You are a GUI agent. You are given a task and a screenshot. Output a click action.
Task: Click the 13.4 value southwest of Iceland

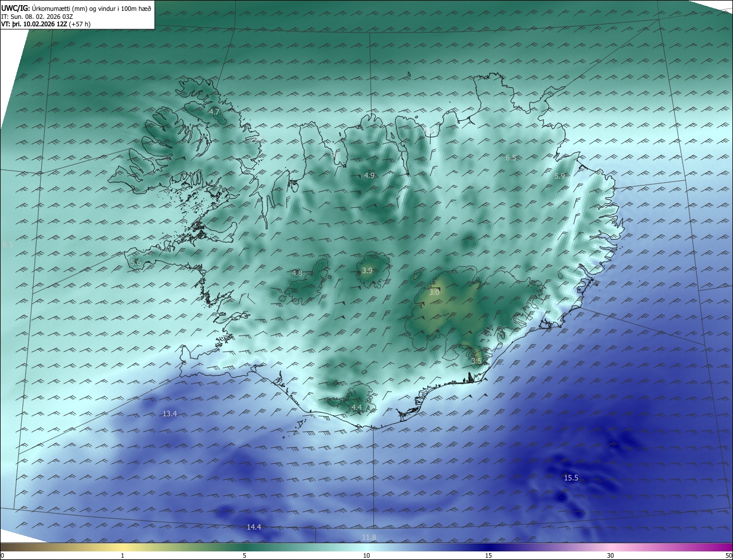click(170, 414)
